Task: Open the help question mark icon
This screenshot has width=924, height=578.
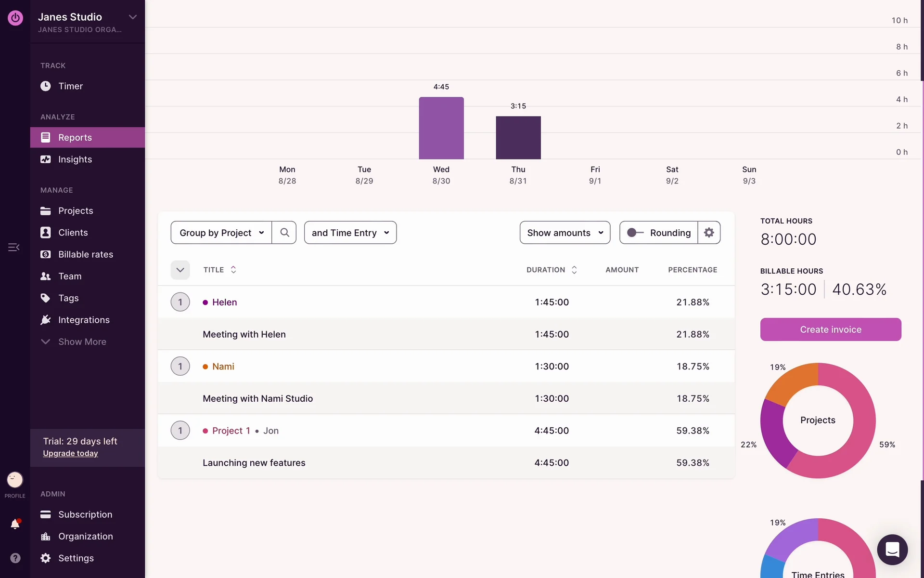Action: click(15, 558)
